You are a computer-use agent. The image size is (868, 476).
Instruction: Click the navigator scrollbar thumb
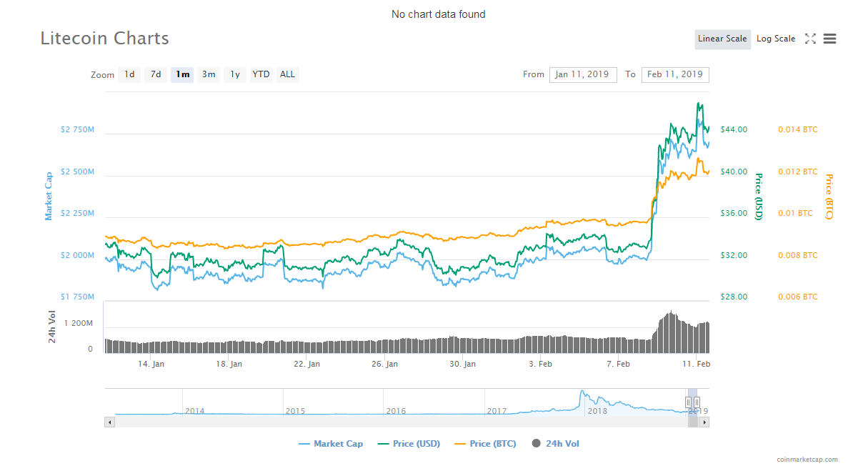point(693,422)
